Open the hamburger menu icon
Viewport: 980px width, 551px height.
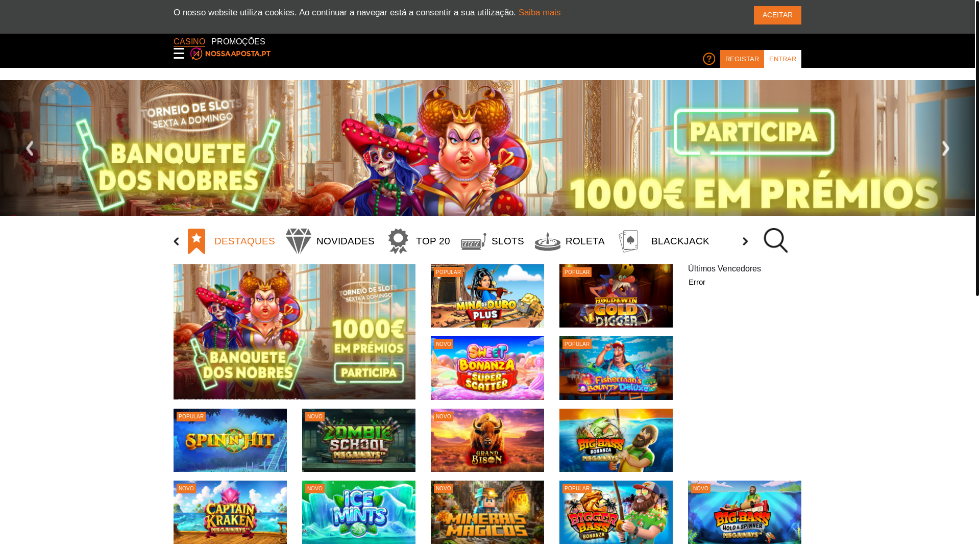[x=179, y=54]
